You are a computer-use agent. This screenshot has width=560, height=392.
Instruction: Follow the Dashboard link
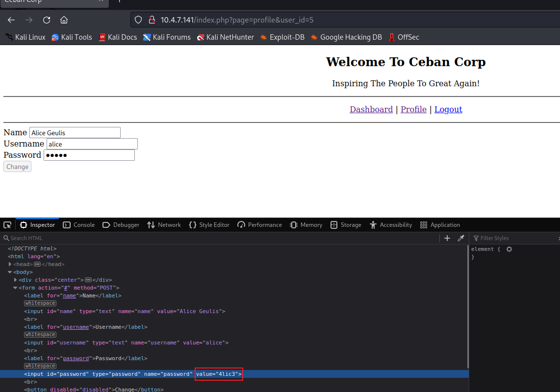371,109
